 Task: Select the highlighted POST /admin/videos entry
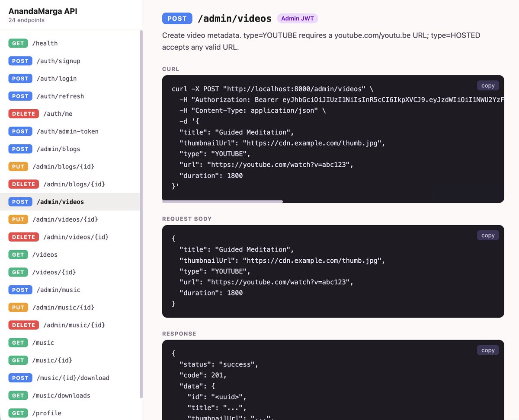tap(70, 202)
